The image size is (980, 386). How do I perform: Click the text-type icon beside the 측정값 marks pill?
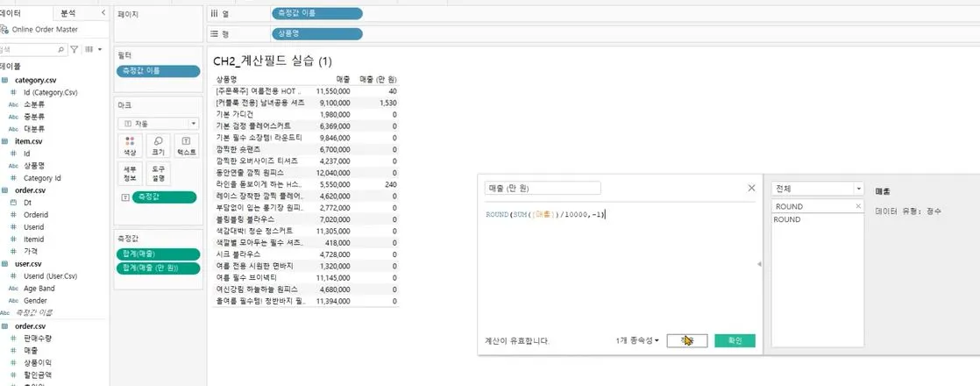[x=125, y=197]
